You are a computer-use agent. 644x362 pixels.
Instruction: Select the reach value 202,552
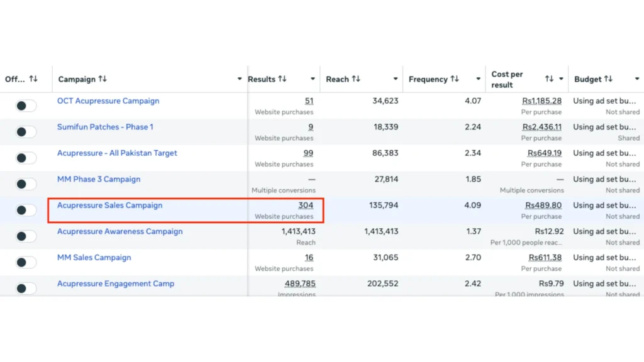pyautogui.click(x=383, y=283)
